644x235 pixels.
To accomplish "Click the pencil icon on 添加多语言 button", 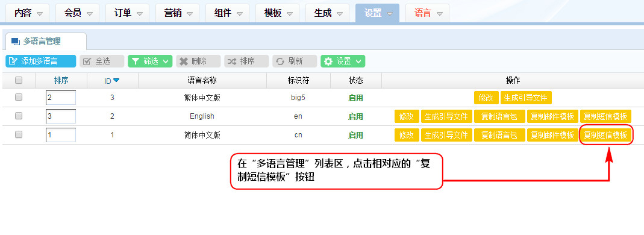I will click(13, 61).
